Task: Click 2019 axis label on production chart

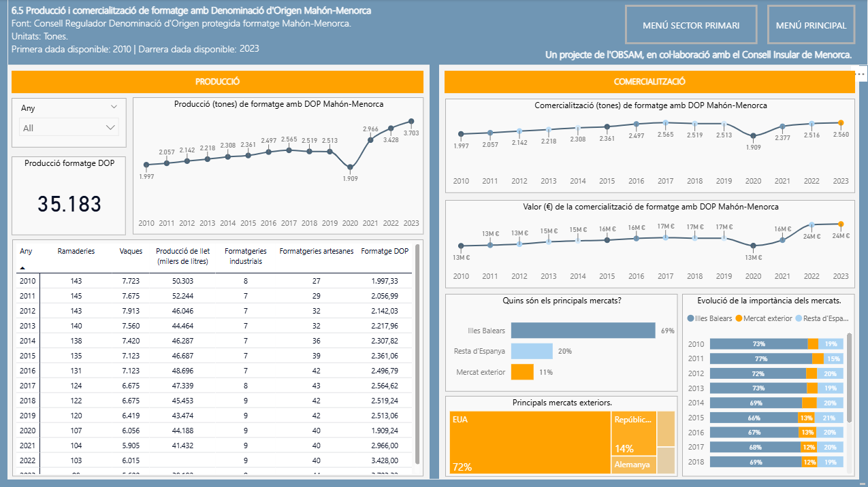Action: click(x=329, y=223)
